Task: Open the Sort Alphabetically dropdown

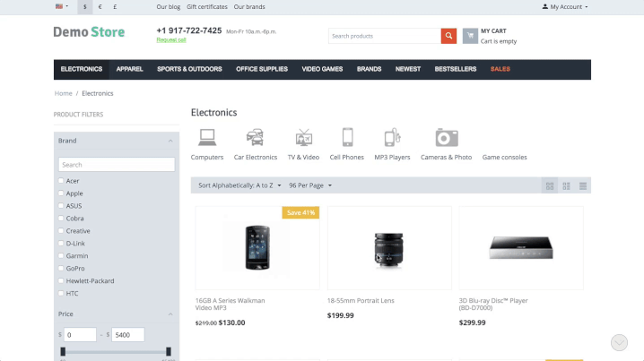Action: tap(239, 185)
